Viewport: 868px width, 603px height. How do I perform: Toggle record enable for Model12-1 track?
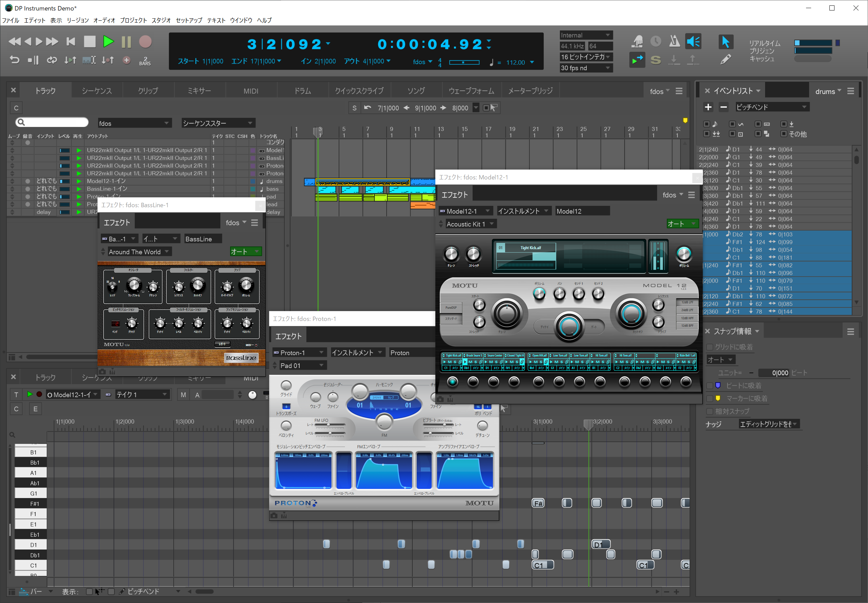point(27,181)
